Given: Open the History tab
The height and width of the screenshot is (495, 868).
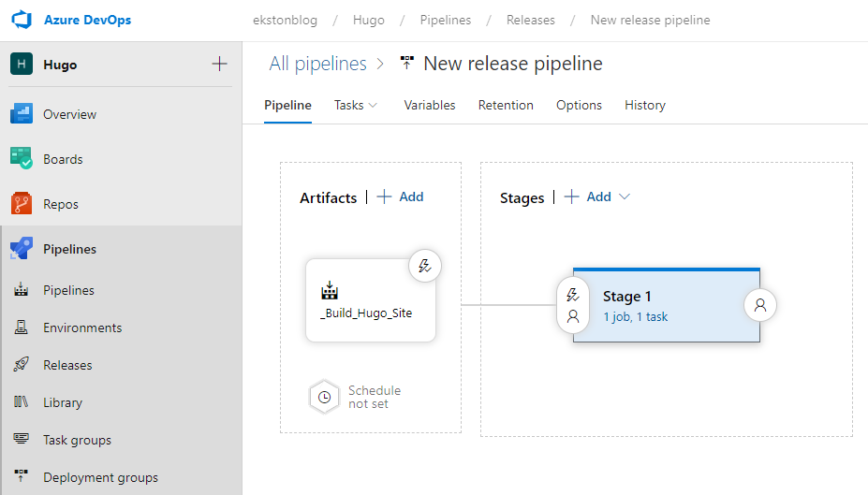Looking at the screenshot, I should click(x=645, y=105).
